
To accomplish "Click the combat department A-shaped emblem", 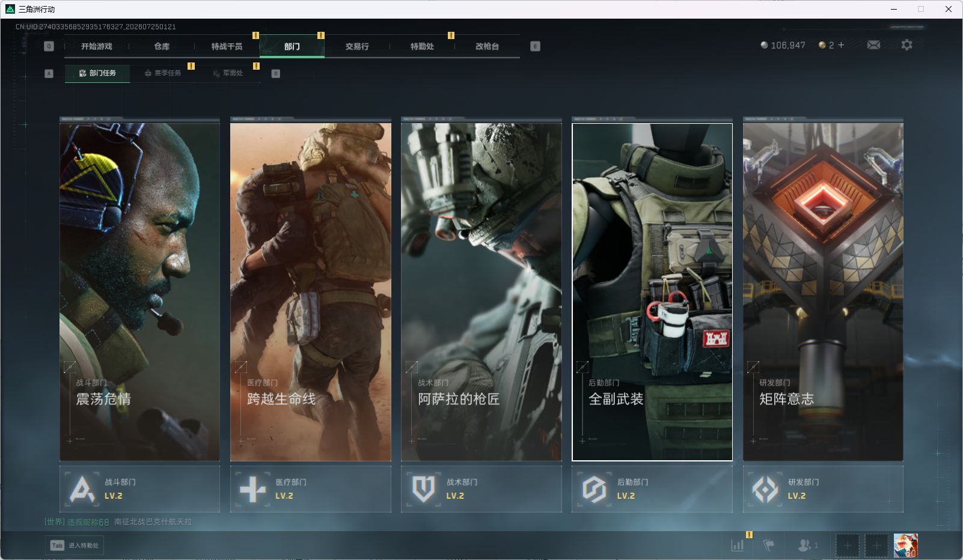I will coord(82,489).
